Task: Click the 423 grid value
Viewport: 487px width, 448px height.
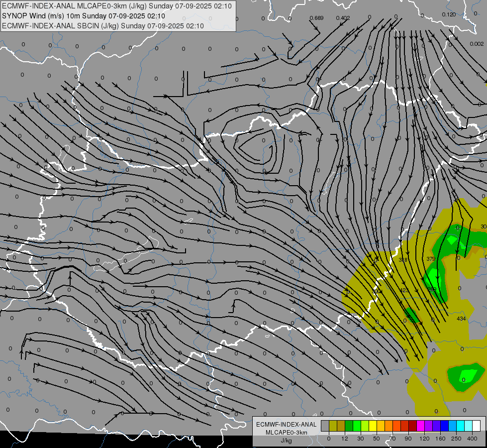Action: click(x=404, y=290)
